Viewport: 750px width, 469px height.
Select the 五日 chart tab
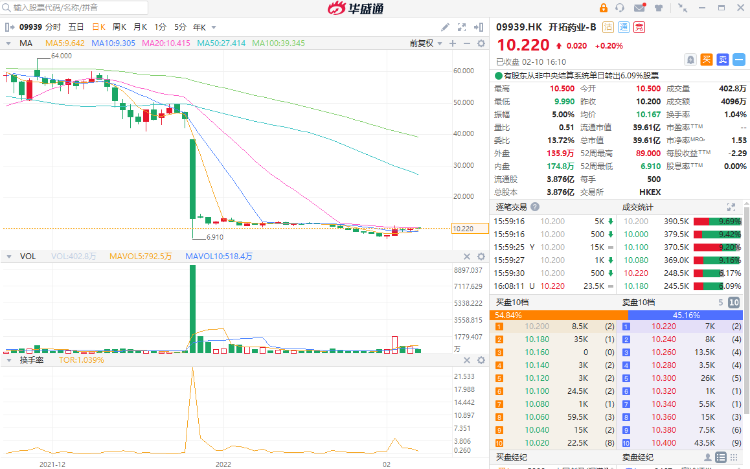pyautogui.click(x=76, y=27)
